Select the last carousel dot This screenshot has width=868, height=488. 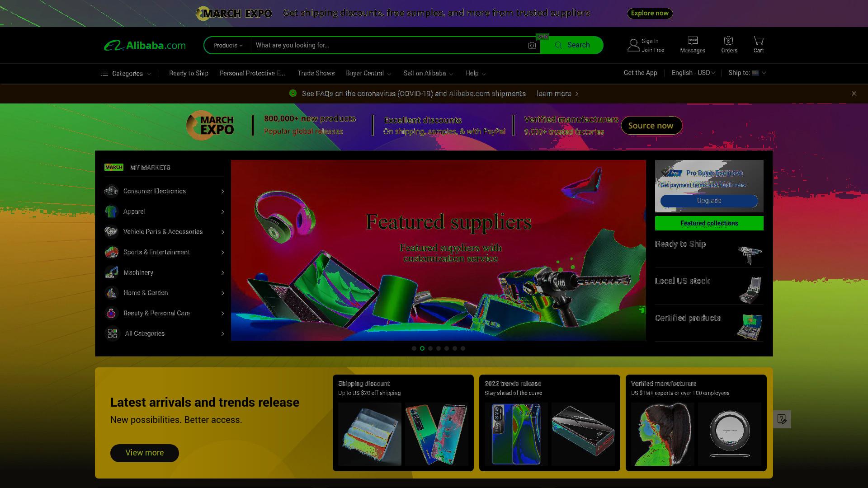(463, 348)
